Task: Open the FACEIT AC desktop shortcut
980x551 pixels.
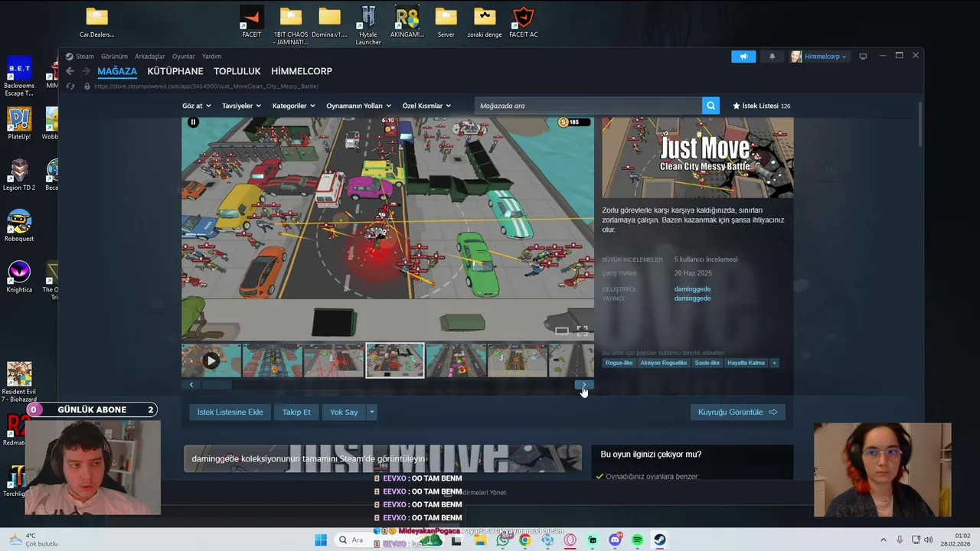Action: pyautogui.click(x=523, y=22)
